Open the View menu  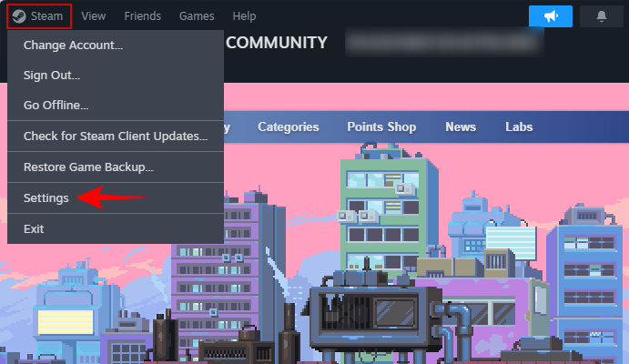click(94, 16)
